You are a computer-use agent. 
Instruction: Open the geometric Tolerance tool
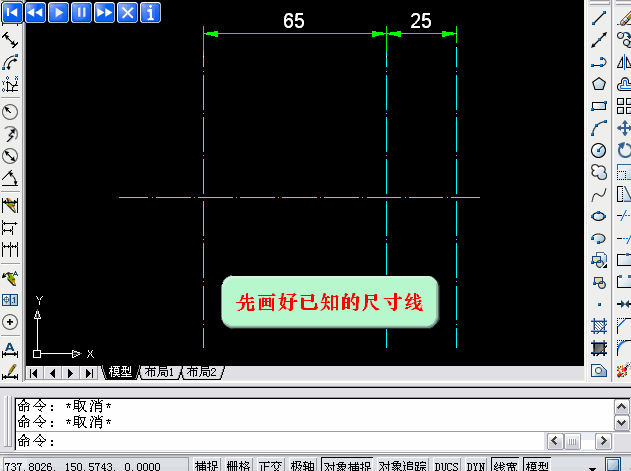click(10, 300)
